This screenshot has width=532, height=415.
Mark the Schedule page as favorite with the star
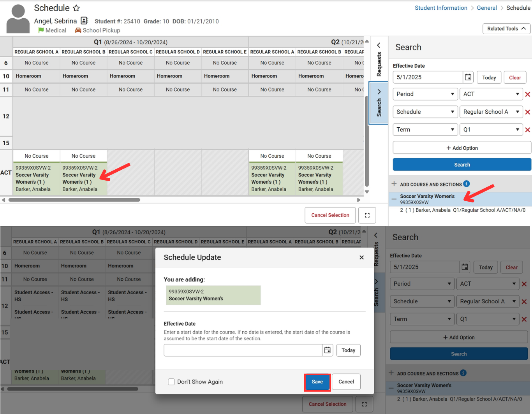tap(76, 8)
